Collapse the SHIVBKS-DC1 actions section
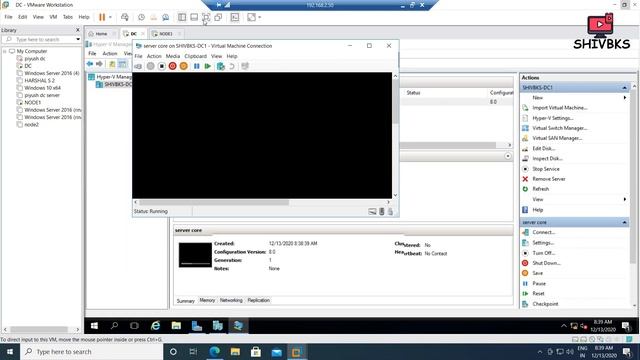 (624, 88)
